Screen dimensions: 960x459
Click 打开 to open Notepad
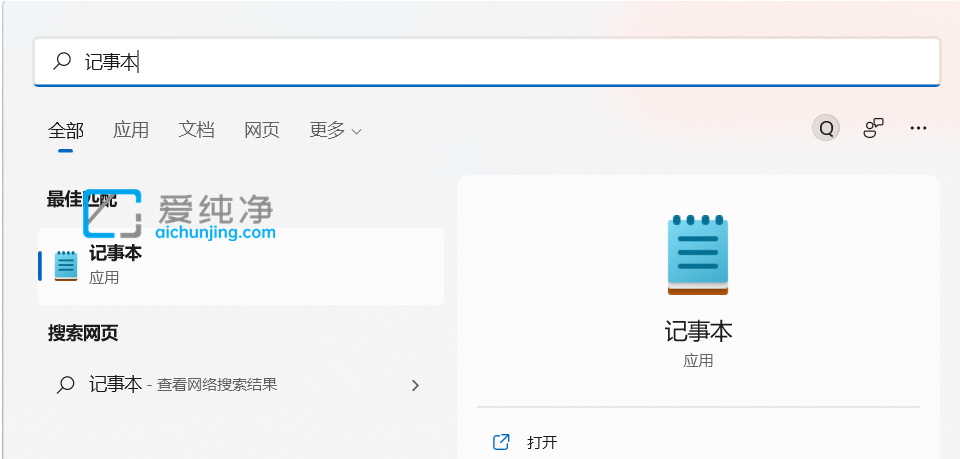pyautogui.click(x=542, y=442)
